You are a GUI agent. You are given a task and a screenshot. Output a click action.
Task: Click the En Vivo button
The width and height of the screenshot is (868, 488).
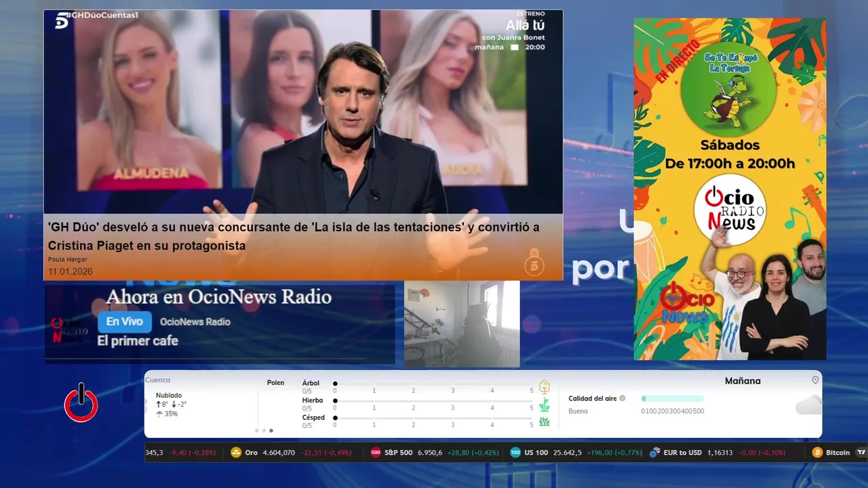pyautogui.click(x=125, y=322)
